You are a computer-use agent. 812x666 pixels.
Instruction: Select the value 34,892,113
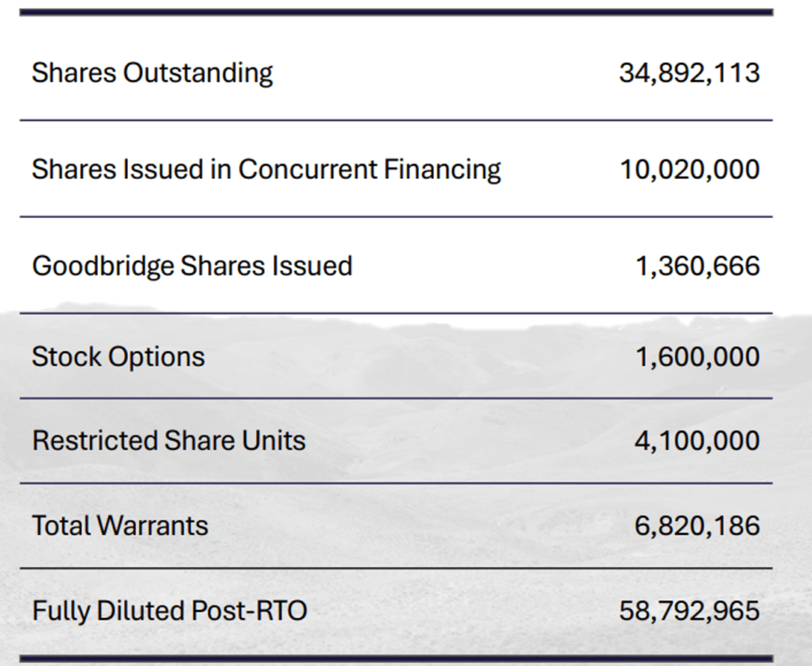click(x=689, y=73)
